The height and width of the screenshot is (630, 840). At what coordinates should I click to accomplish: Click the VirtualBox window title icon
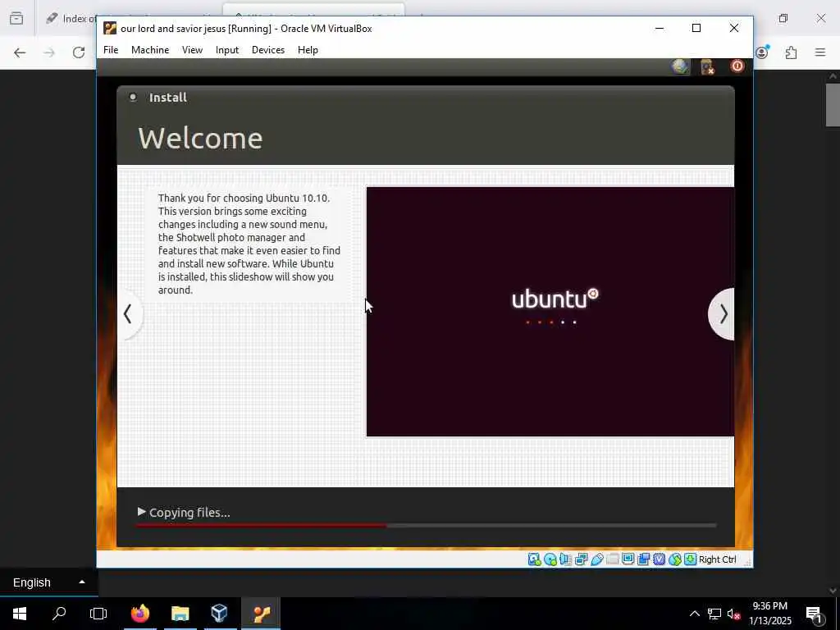click(x=110, y=28)
